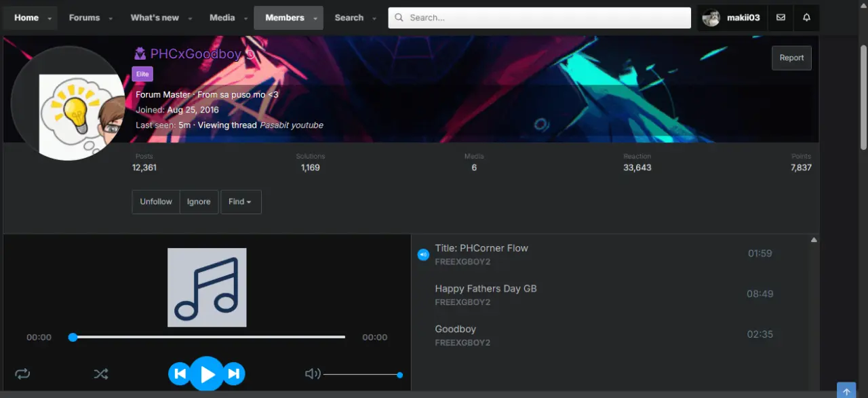Click the 08:49 track duration
Viewport: 868px width, 398px height.
point(760,294)
